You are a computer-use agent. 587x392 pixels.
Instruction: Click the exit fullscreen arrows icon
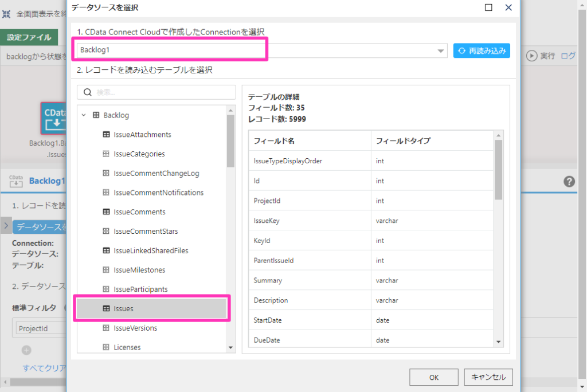[6, 14]
